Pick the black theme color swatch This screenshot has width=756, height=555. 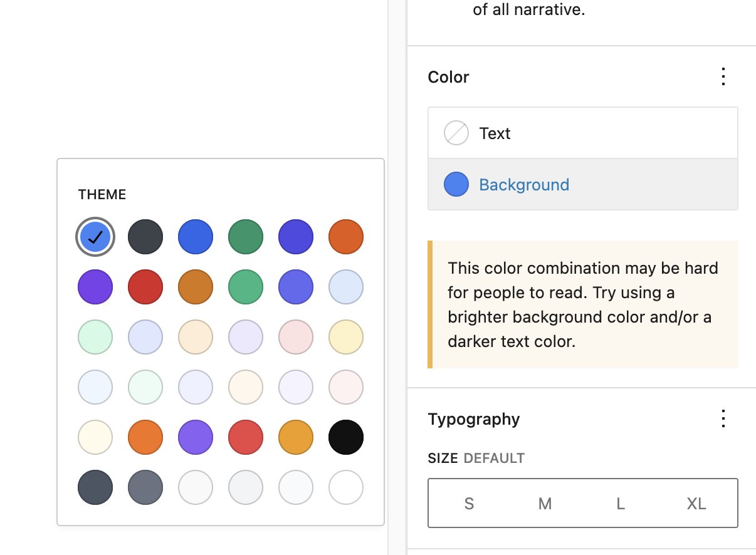tap(346, 437)
